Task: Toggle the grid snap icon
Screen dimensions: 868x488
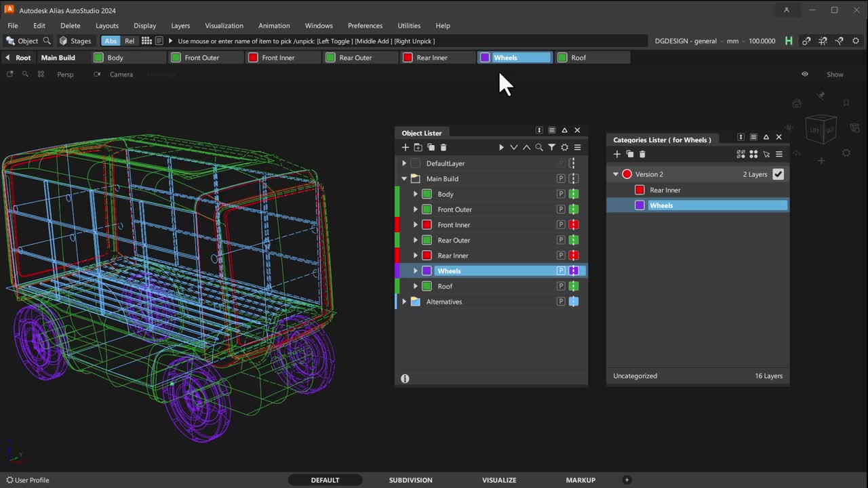Action: (x=823, y=41)
